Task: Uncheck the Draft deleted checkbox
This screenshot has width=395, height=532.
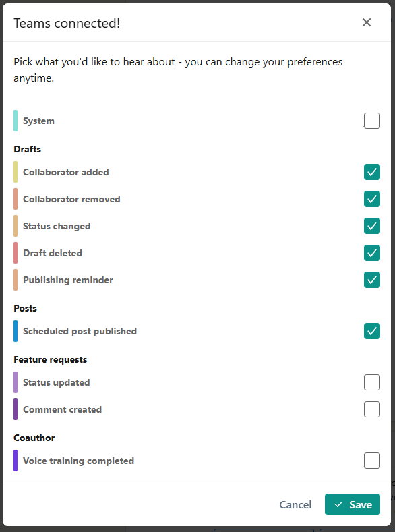Action: [x=372, y=253]
